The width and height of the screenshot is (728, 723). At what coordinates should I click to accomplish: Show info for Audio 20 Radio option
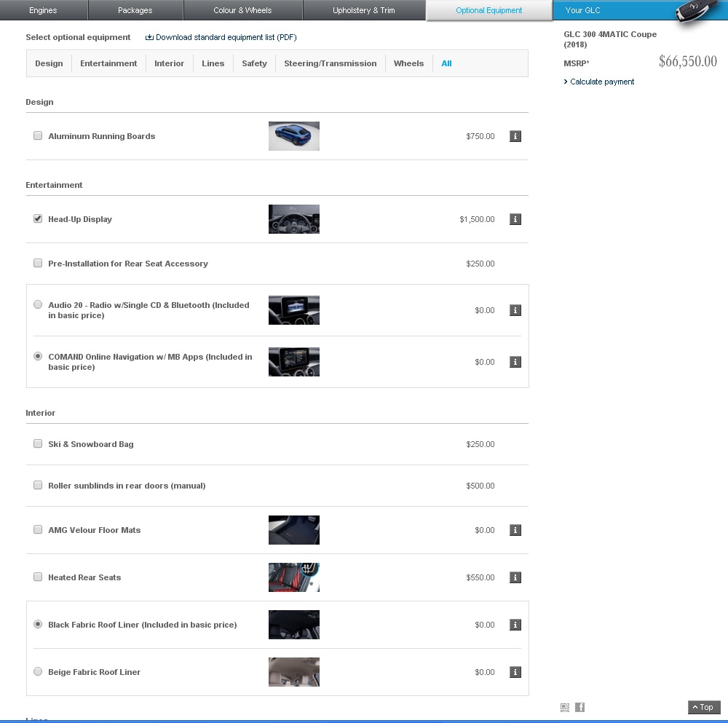pyautogui.click(x=515, y=310)
